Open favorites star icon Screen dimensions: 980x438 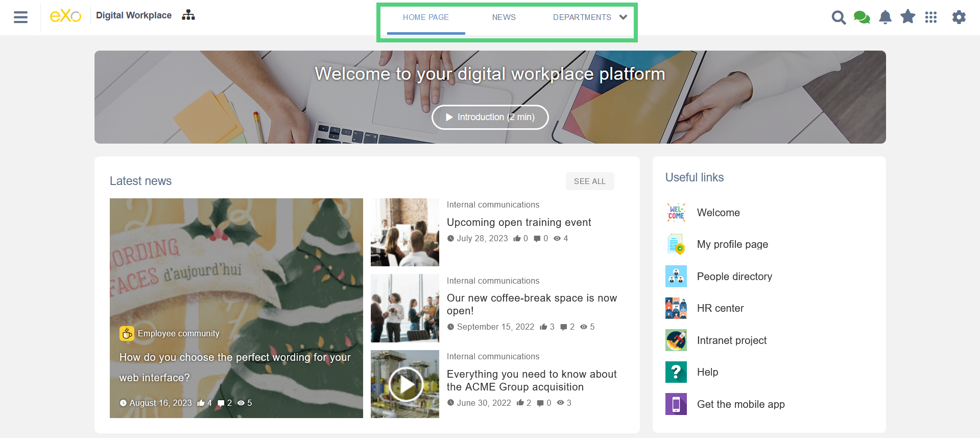(x=908, y=17)
